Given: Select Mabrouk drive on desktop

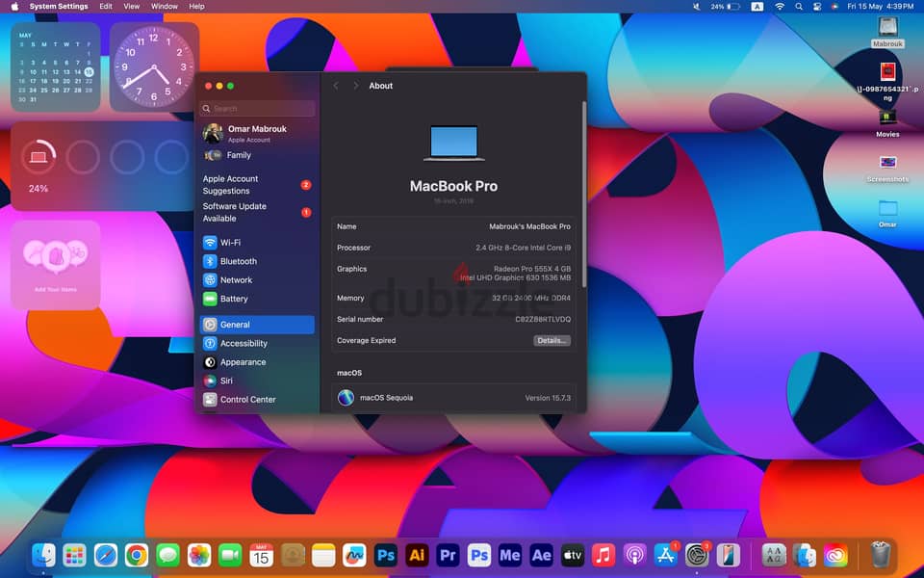Looking at the screenshot, I should 887,33.
